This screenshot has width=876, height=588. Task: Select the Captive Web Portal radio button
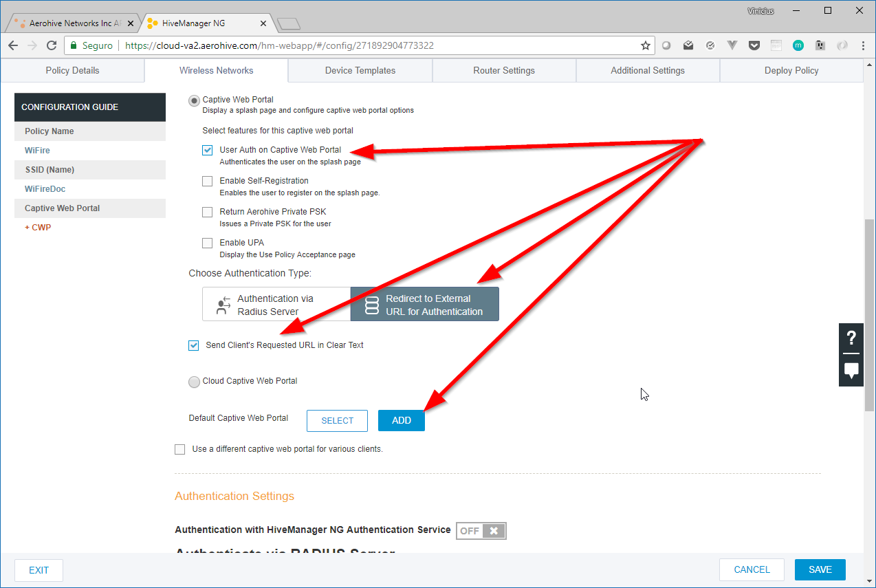coord(195,100)
